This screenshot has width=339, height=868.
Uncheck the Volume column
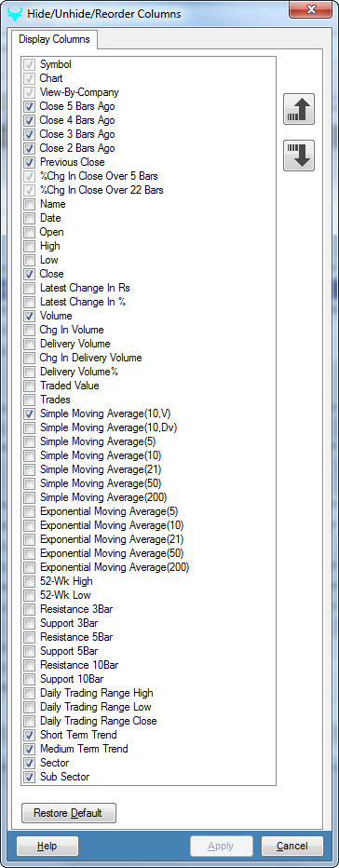click(x=30, y=316)
